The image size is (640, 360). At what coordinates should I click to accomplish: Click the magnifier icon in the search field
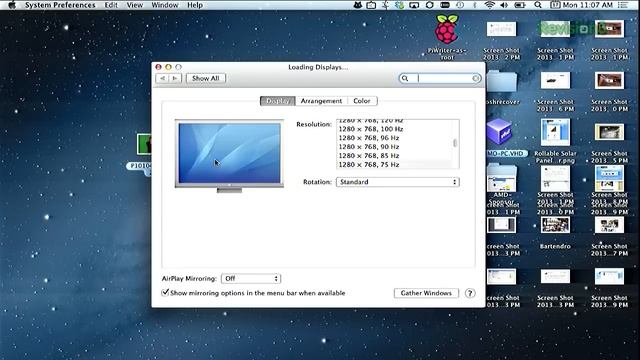(405, 78)
